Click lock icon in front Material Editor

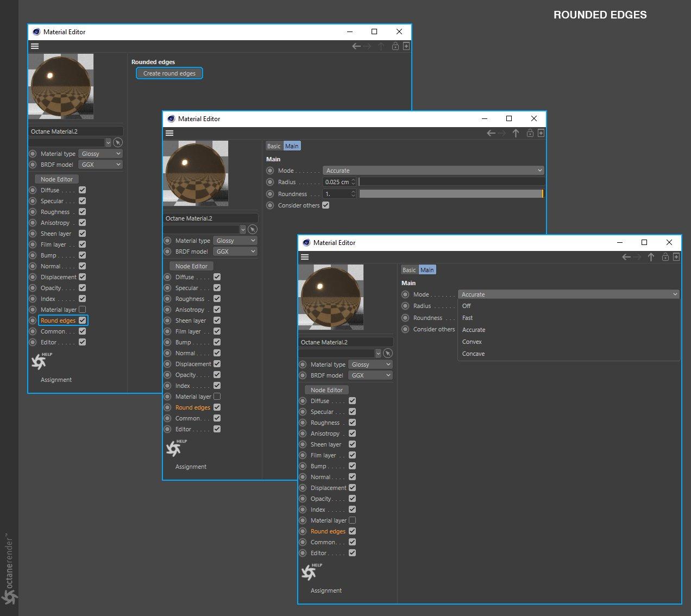pos(665,257)
